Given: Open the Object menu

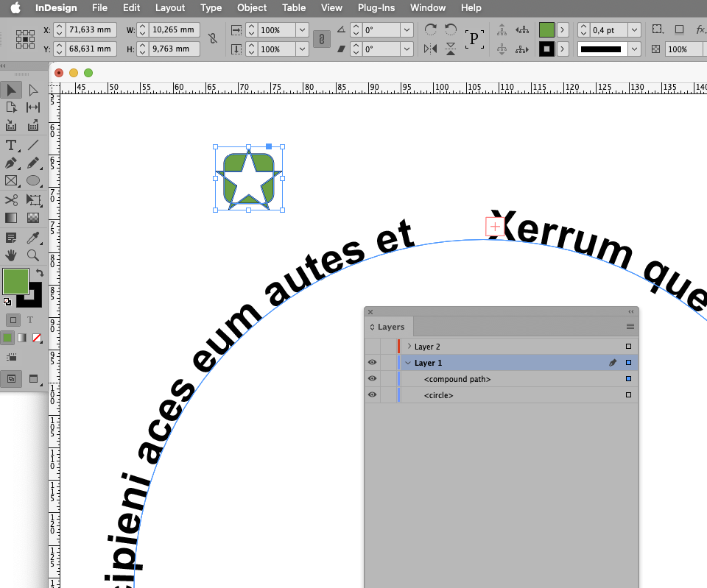Looking at the screenshot, I should (x=251, y=8).
